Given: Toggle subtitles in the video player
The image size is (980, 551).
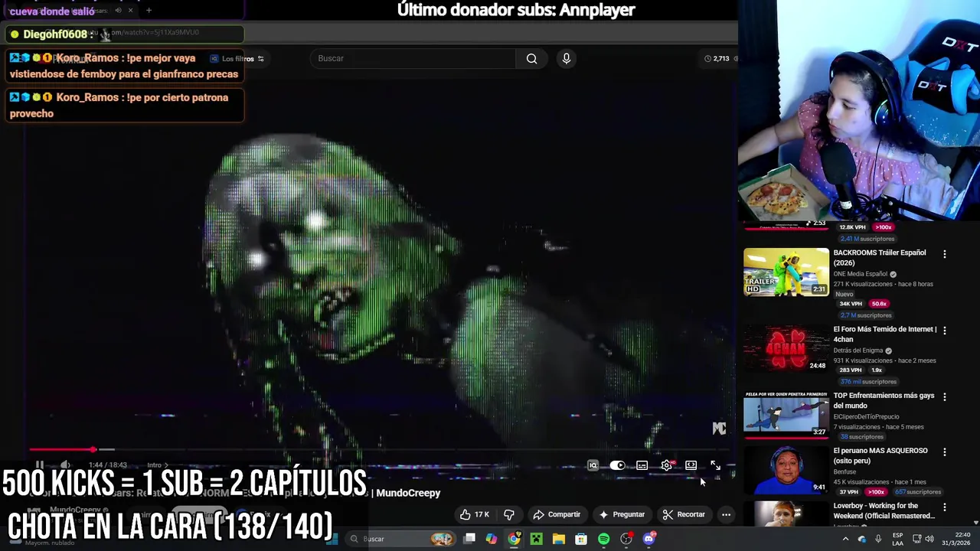Looking at the screenshot, I should point(642,465).
